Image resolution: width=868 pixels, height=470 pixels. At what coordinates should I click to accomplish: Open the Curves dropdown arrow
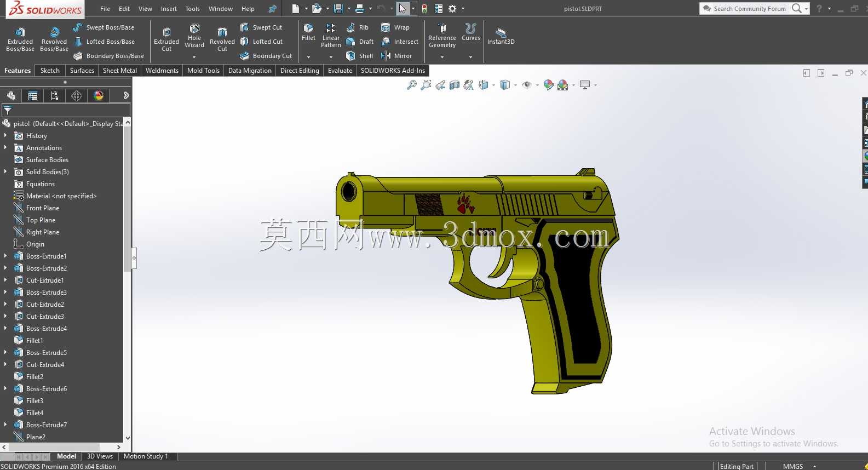pos(471,57)
